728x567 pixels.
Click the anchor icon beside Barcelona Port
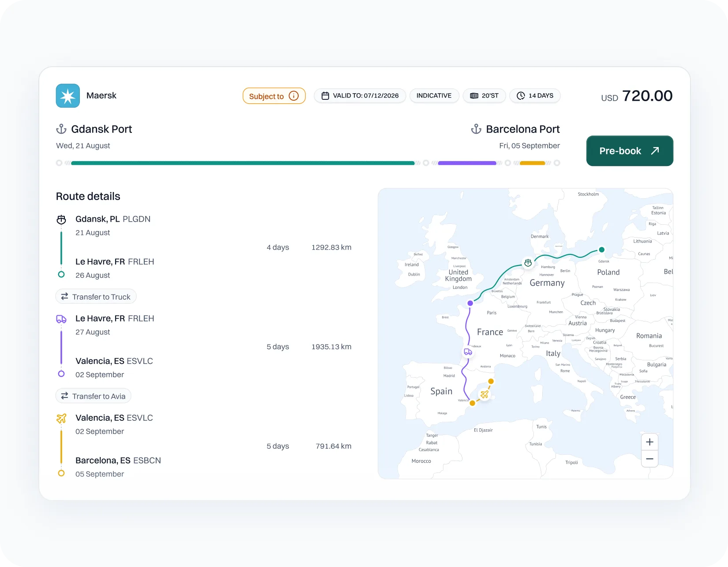(x=476, y=129)
